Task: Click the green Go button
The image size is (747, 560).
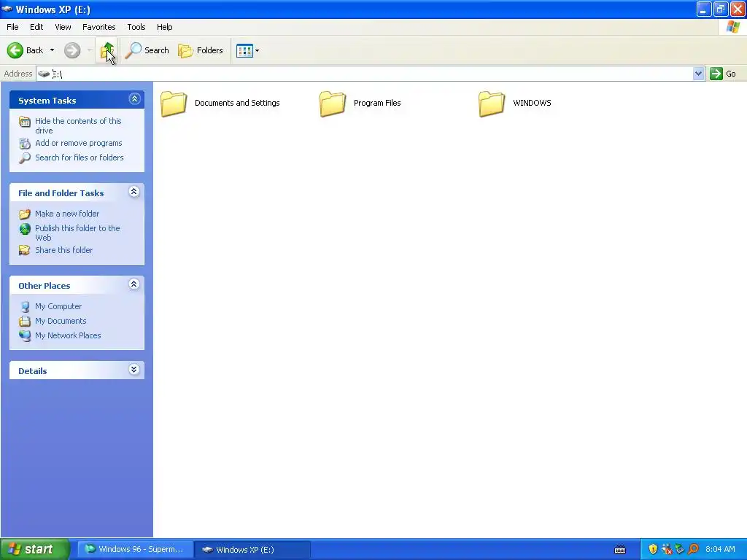Action: [723, 74]
